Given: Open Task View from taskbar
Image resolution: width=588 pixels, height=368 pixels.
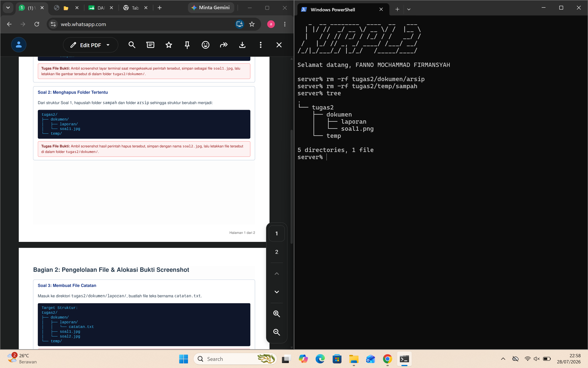Looking at the screenshot, I should [286, 359].
